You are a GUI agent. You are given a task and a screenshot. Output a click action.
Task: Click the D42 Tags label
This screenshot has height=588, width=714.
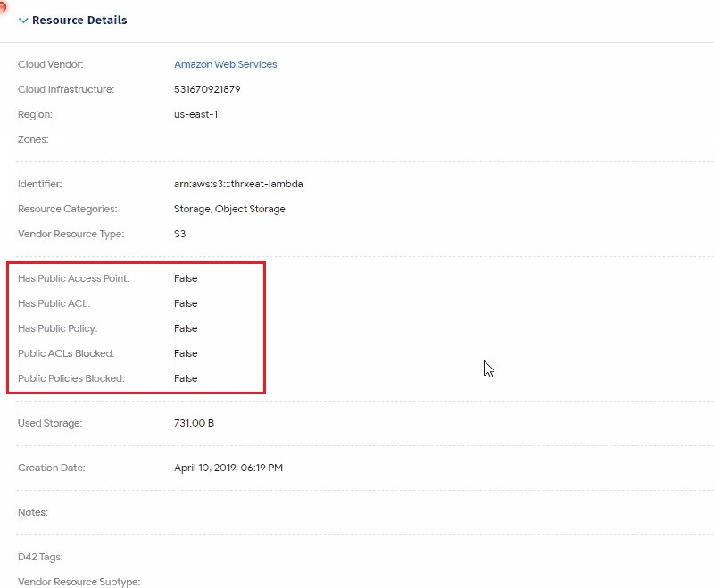pos(40,557)
